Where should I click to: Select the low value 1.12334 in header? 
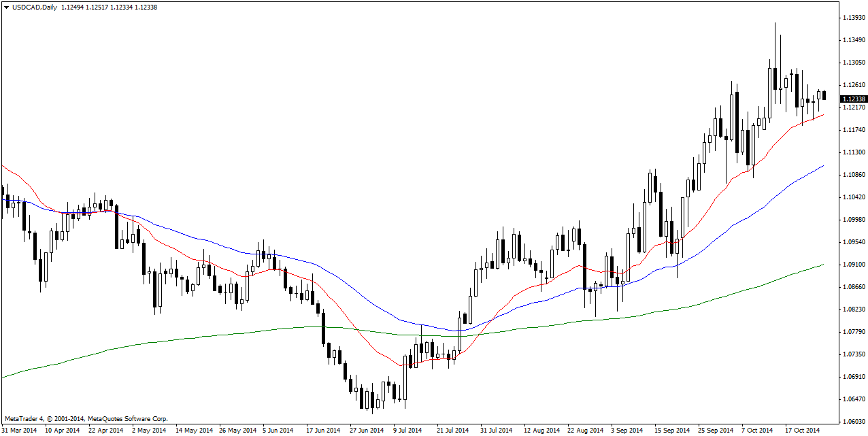tap(122, 7)
